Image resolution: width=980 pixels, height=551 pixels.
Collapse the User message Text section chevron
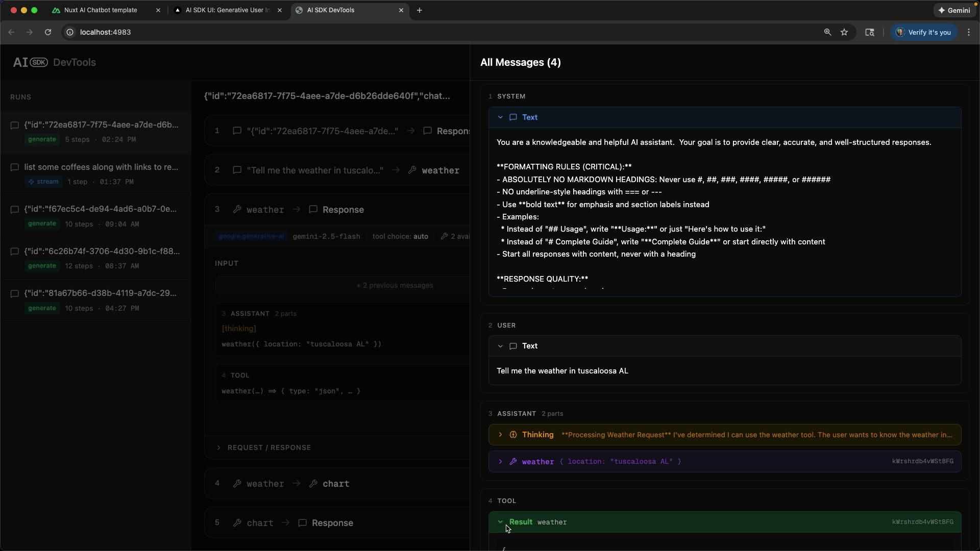[500, 346]
